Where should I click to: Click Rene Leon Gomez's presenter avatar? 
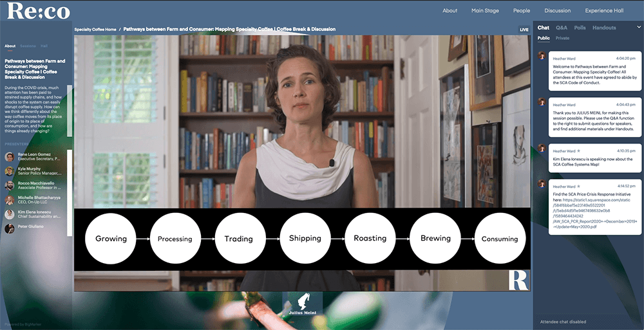pos(10,158)
